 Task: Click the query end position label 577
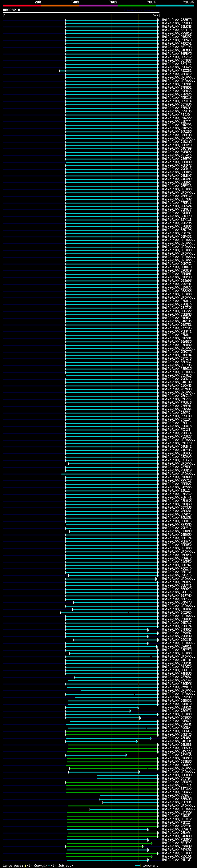point(155,15)
